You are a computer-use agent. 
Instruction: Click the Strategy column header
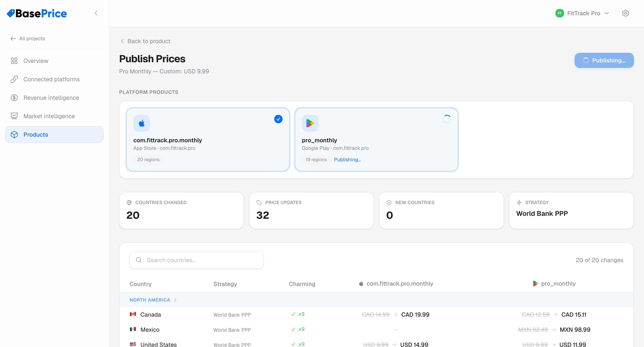click(x=225, y=284)
